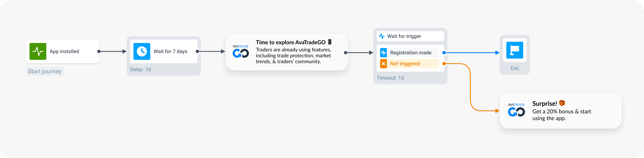Click the Wait for trigger header
The height and width of the screenshot is (158, 644).
coord(404,36)
